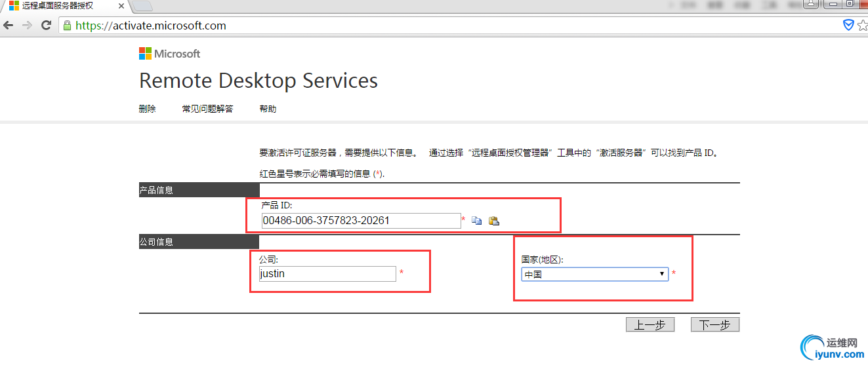Screen dimensions: 868x365
Task: Click the copy icon beside the product ID
Action: coord(477,221)
